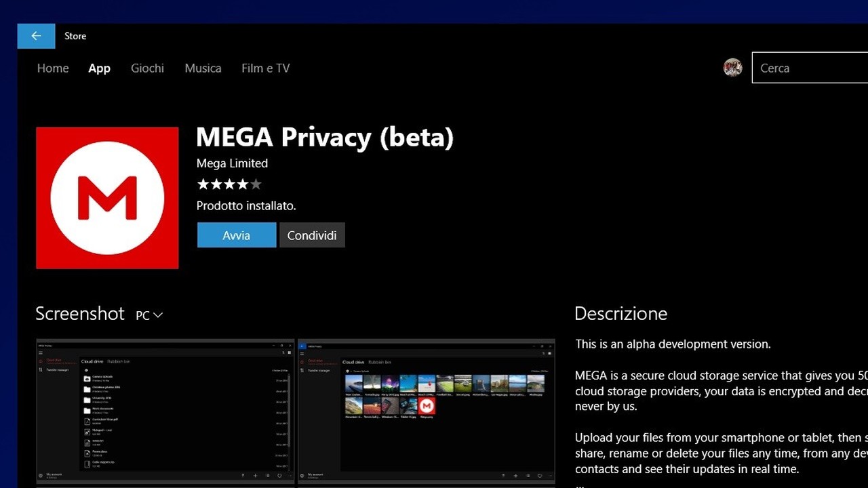
Task: Click the Store label in the title bar
Action: tap(75, 36)
